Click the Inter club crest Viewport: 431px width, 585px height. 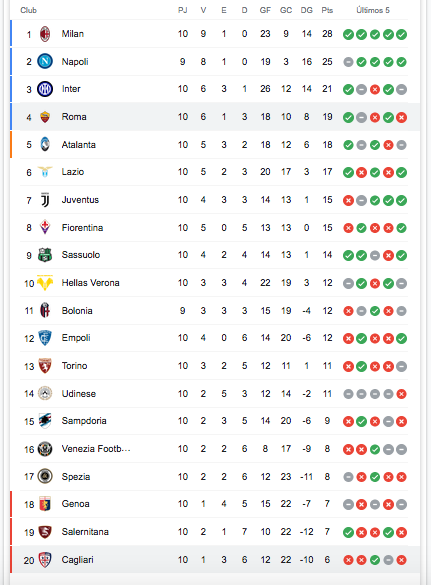pyautogui.click(x=45, y=89)
